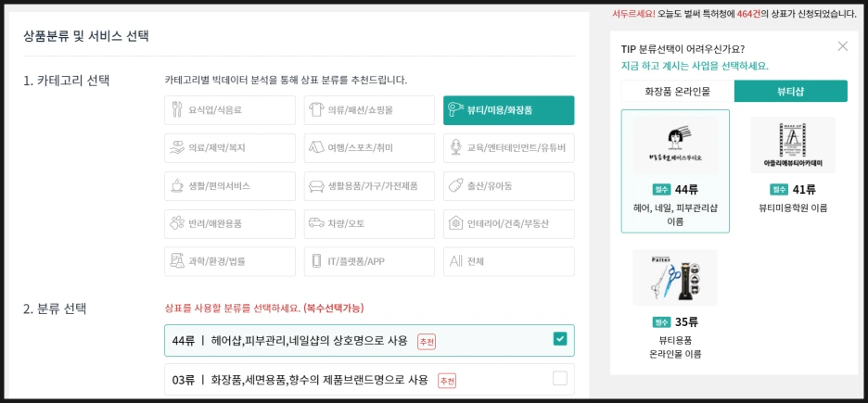868x403 pixels.
Task: Click the 추천 badge on 03류 row
Action: (447, 381)
